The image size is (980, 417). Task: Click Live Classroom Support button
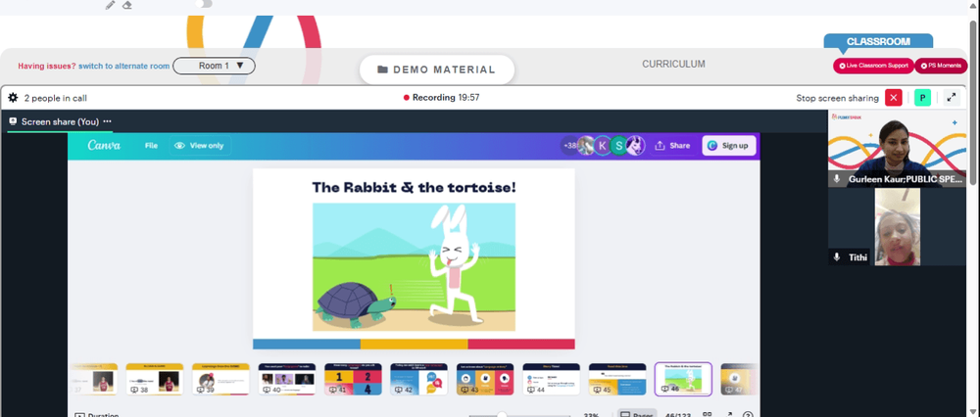pyautogui.click(x=873, y=66)
